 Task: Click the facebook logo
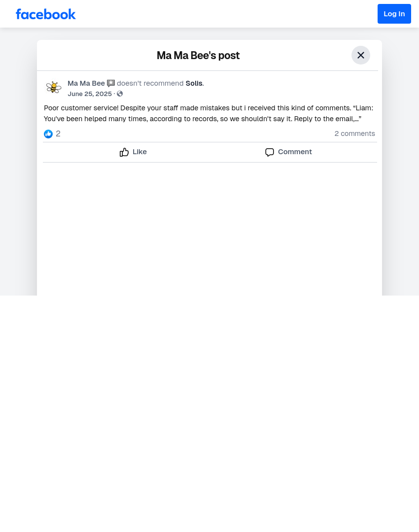pyautogui.click(x=45, y=14)
